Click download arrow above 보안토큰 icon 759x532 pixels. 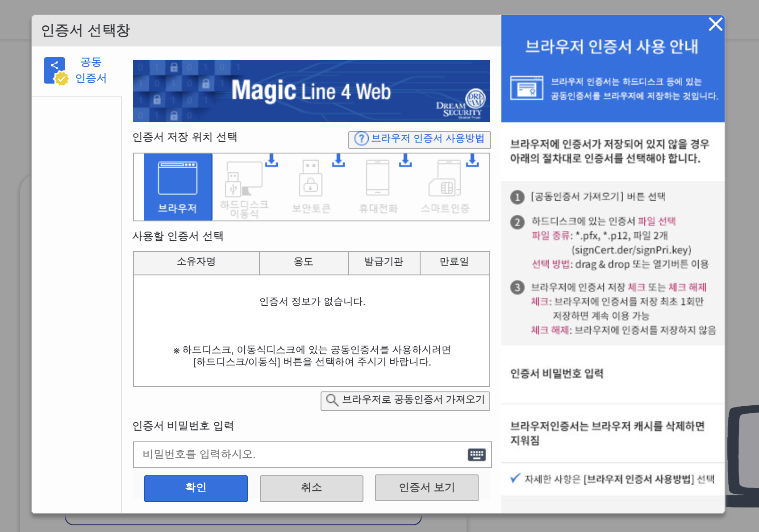point(338,161)
